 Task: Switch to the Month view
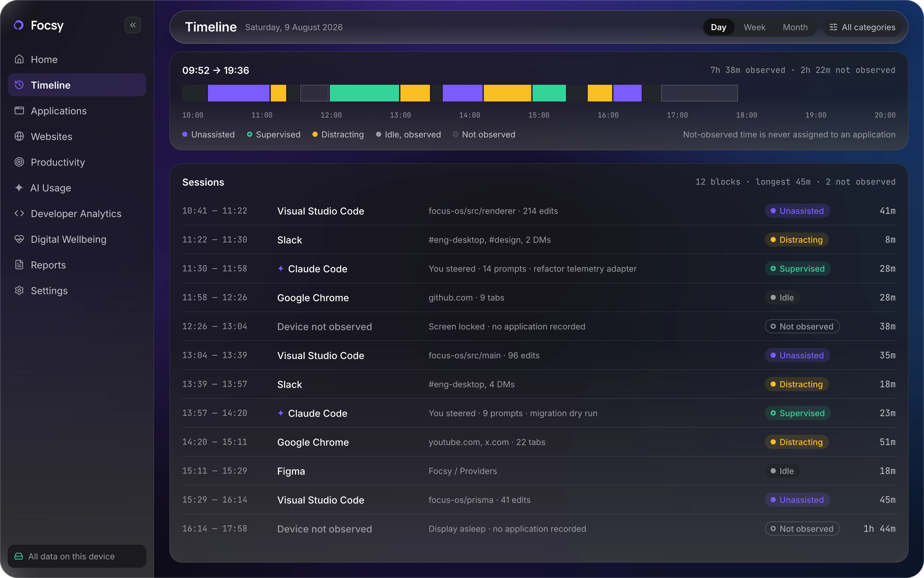pyautogui.click(x=795, y=27)
